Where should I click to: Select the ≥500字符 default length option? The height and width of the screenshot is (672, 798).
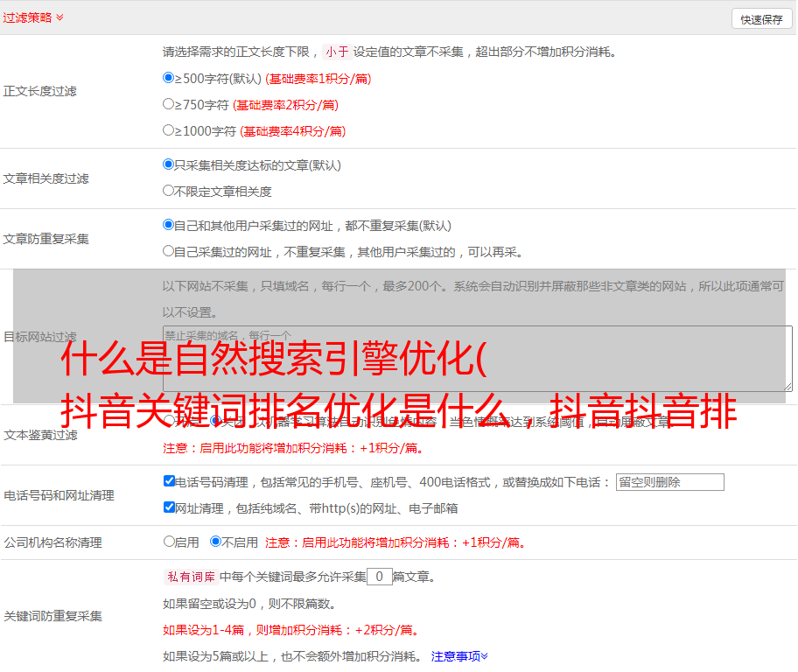pyautogui.click(x=168, y=78)
